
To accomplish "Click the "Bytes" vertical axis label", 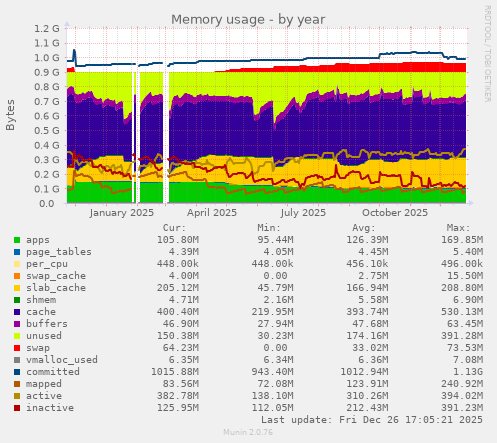I will [10, 115].
